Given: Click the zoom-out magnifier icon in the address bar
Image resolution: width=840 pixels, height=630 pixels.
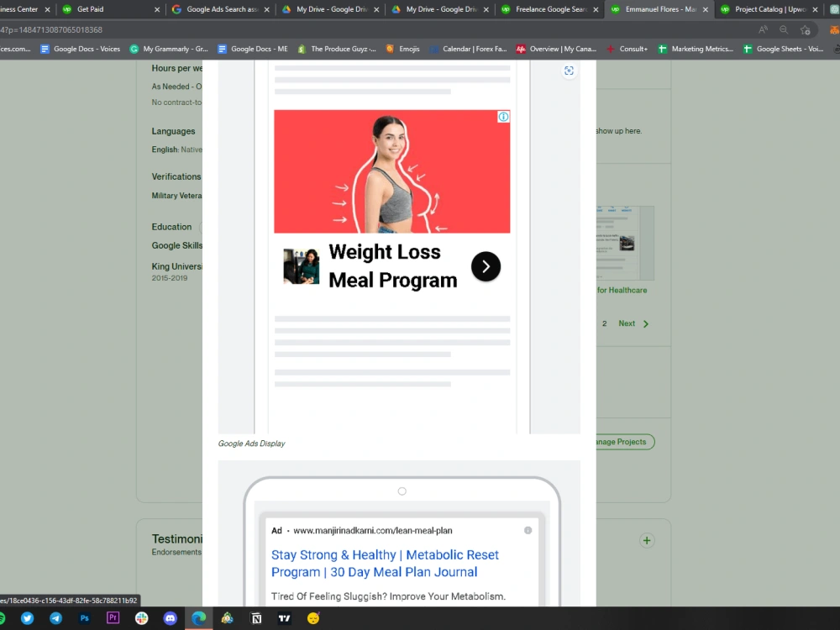Looking at the screenshot, I should [784, 29].
